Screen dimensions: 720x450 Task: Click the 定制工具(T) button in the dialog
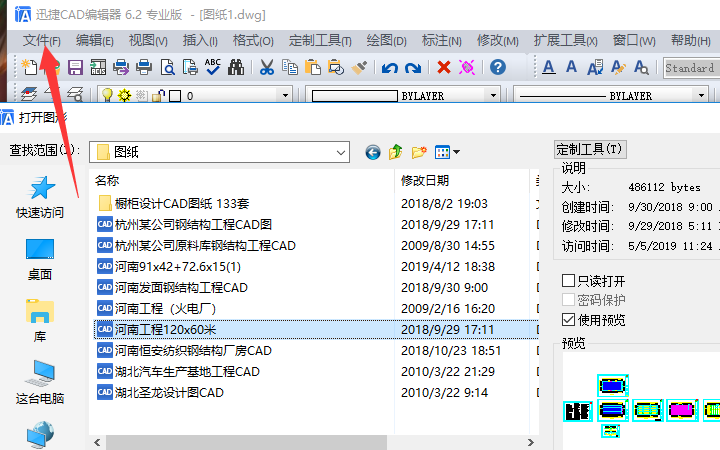click(590, 149)
